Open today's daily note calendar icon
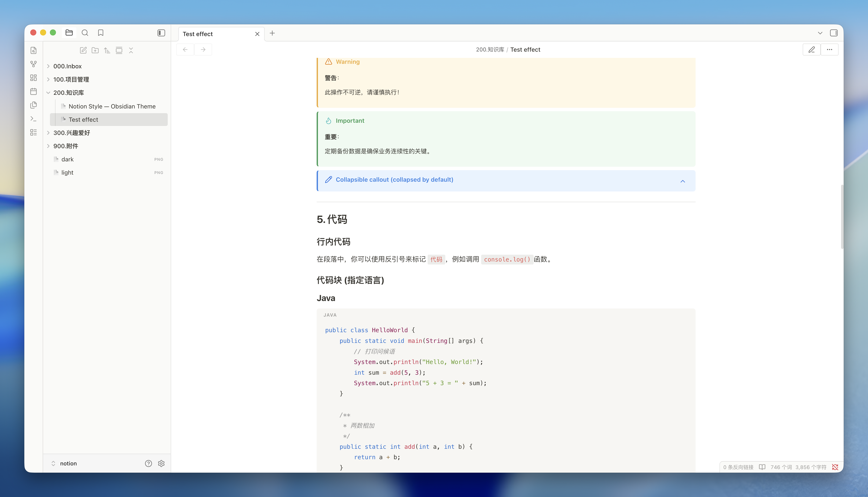868x497 pixels. coord(33,92)
